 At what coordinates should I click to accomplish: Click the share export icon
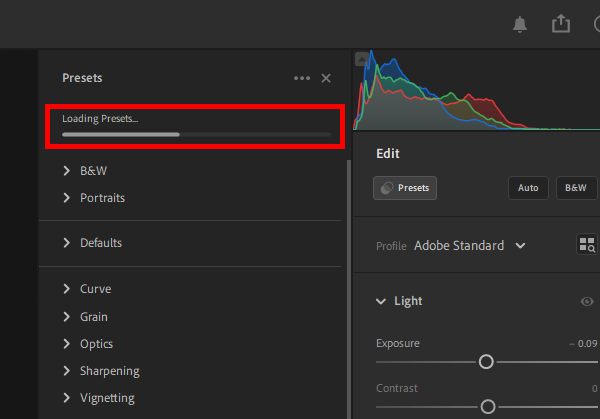(561, 24)
